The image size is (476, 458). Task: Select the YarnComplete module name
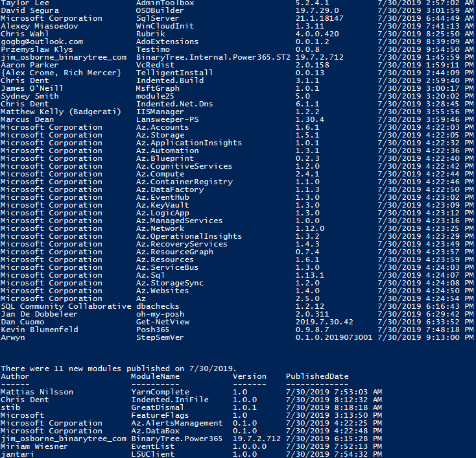[160, 392]
